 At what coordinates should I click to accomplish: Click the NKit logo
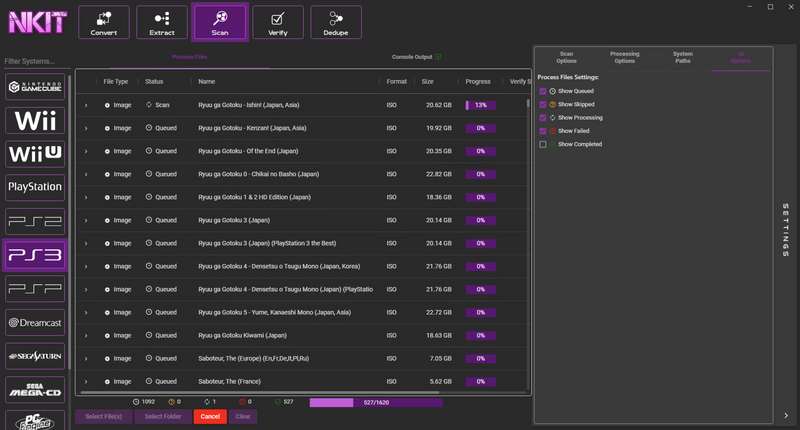pos(37,22)
